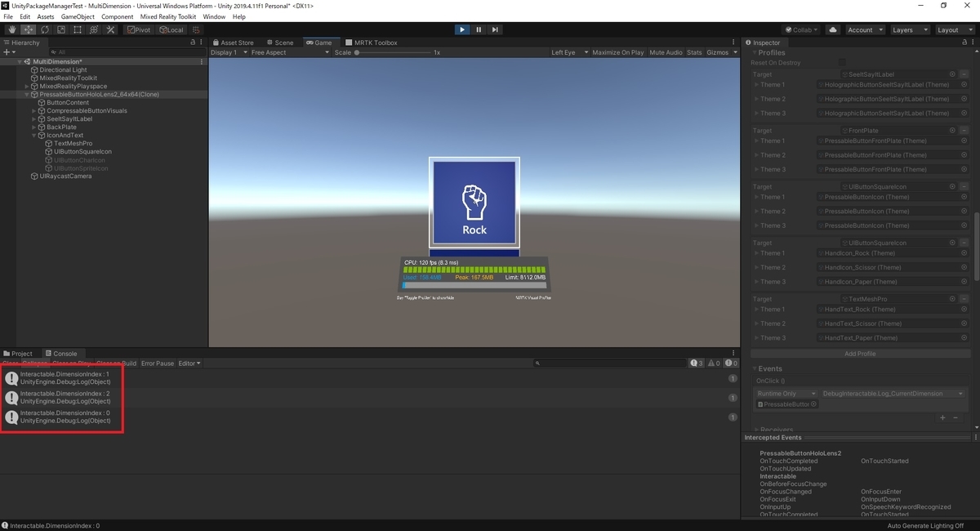
Task: Open Unity cloud services
Action: [833, 29]
